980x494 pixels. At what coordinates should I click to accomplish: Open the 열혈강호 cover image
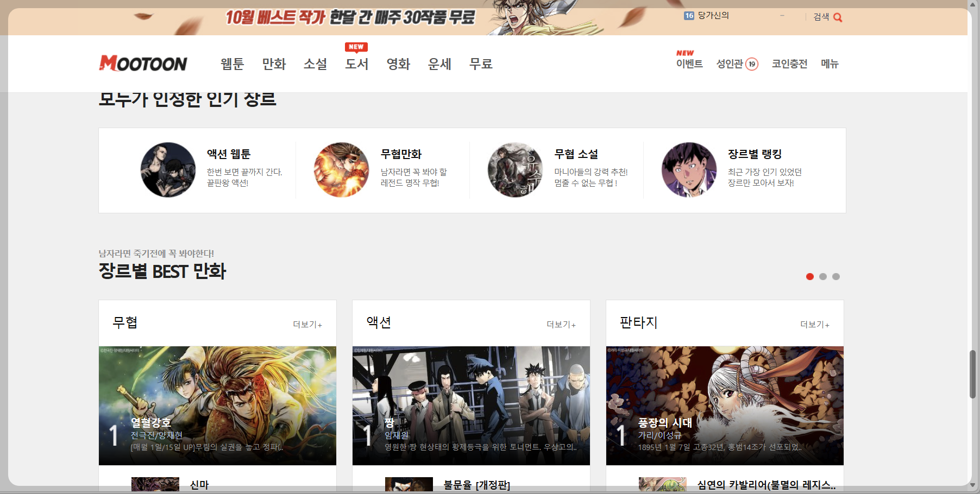tap(217, 406)
